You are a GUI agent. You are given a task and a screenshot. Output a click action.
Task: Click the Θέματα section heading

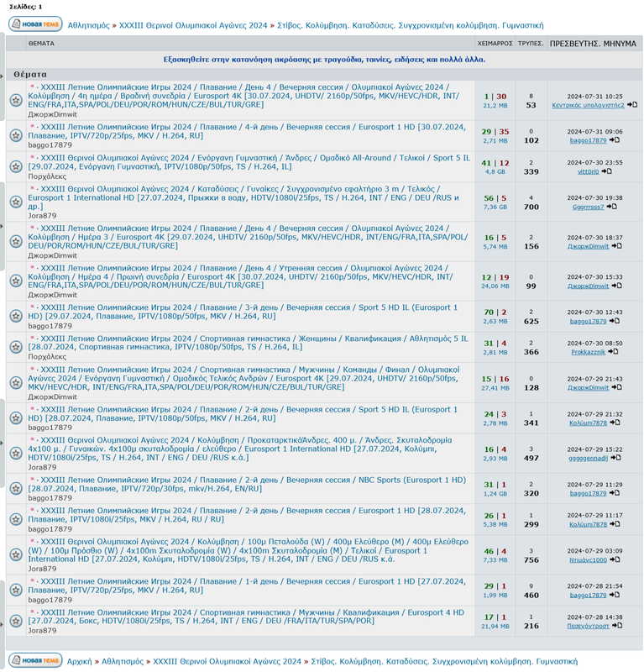click(x=30, y=74)
